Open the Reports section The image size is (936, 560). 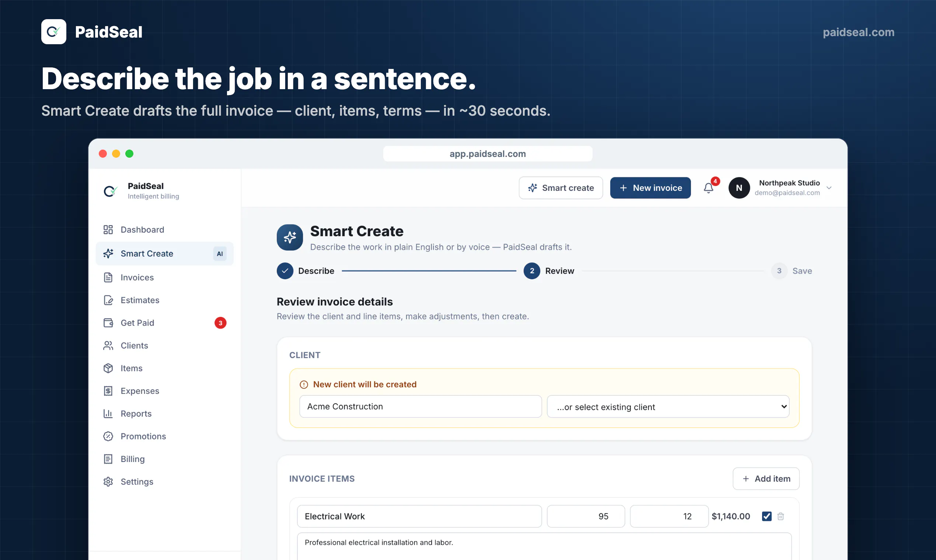coord(165,413)
